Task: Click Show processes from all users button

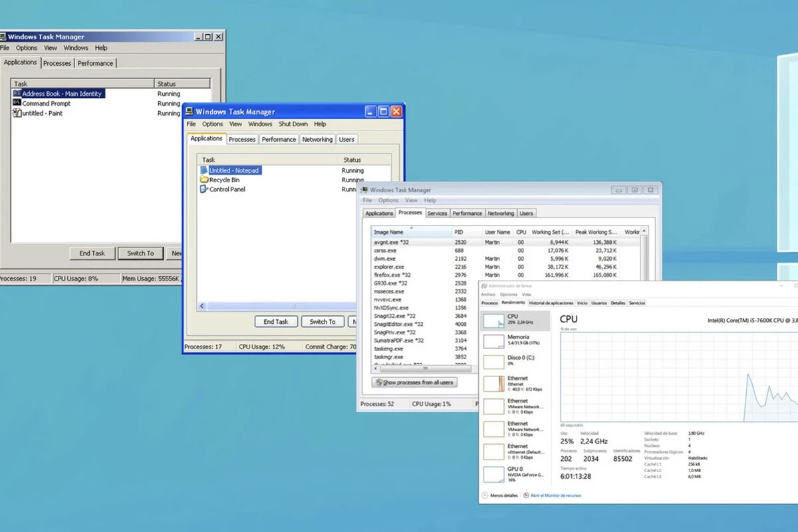Action: pyautogui.click(x=414, y=382)
